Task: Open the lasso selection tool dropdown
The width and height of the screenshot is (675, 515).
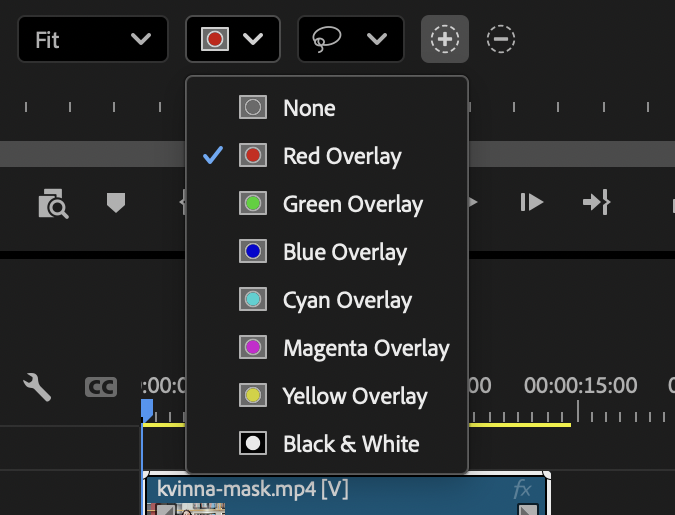Action: (351, 39)
